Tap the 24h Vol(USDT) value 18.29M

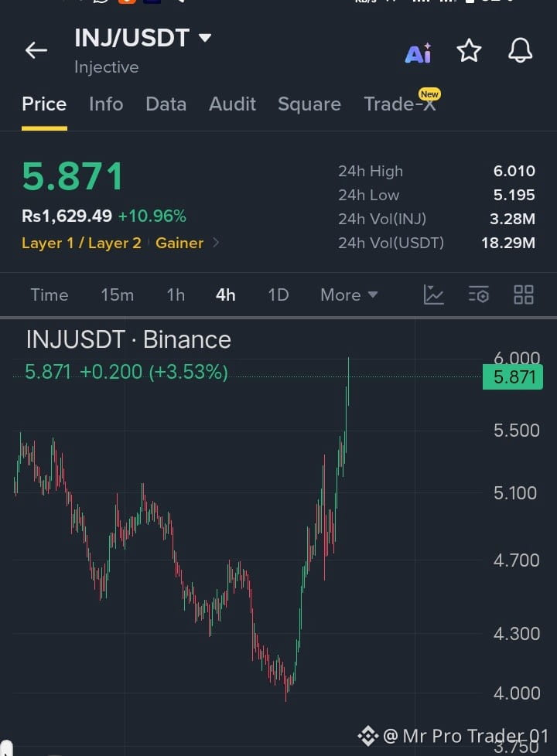pyautogui.click(x=508, y=243)
